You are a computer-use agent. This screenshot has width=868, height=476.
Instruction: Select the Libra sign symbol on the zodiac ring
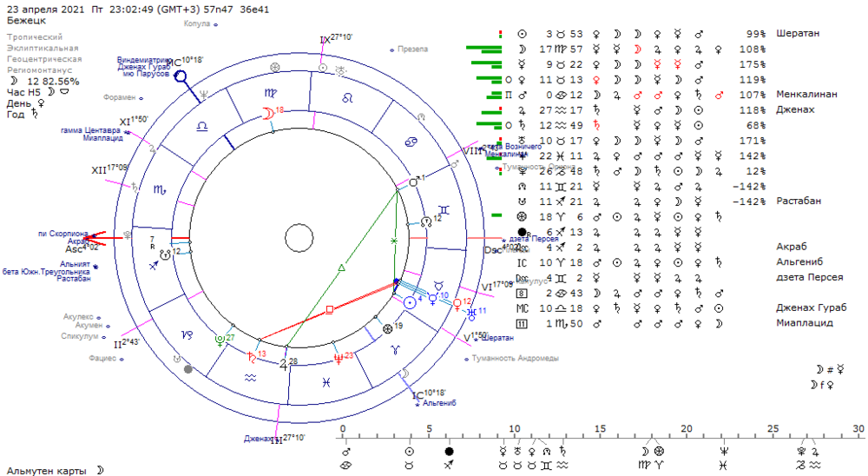point(202,127)
